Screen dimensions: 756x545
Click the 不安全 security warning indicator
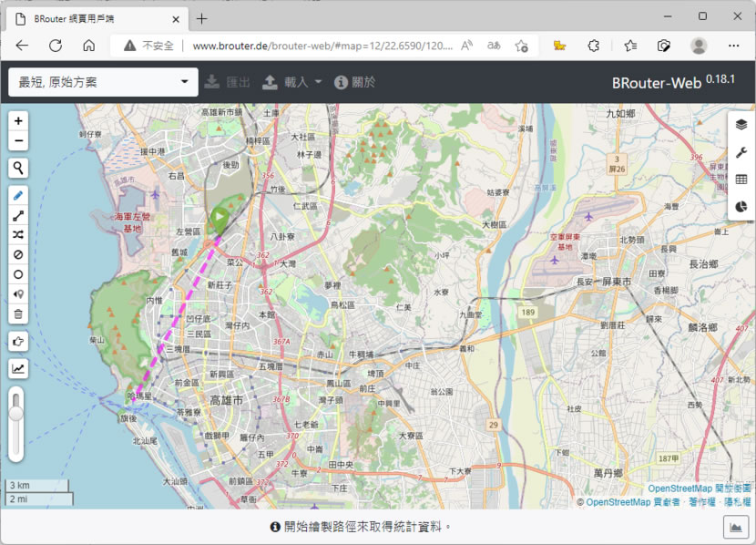pos(148,46)
